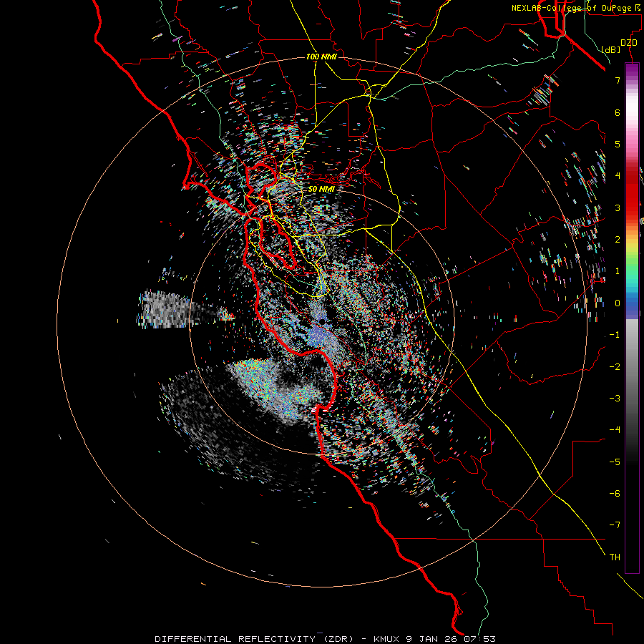Click the -6 tick label on the scale
The height and width of the screenshot is (644, 644).
tap(615, 493)
